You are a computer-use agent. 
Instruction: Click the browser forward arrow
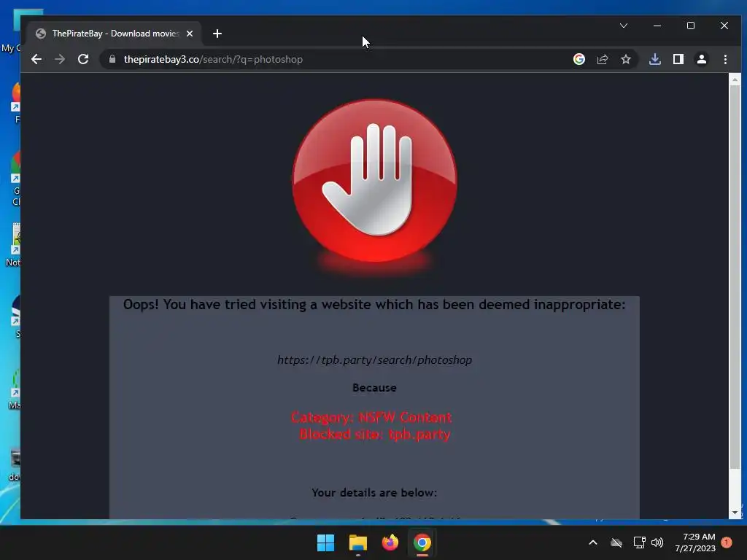60,59
